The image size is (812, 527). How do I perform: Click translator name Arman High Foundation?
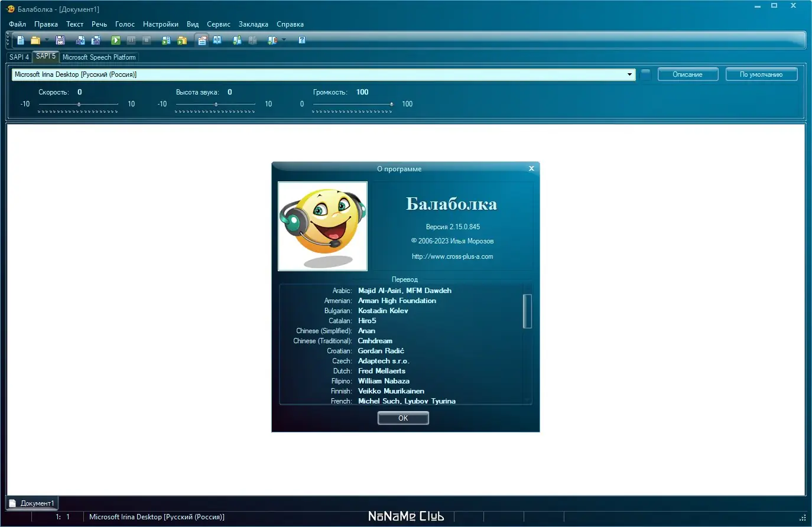pos(397,301)
